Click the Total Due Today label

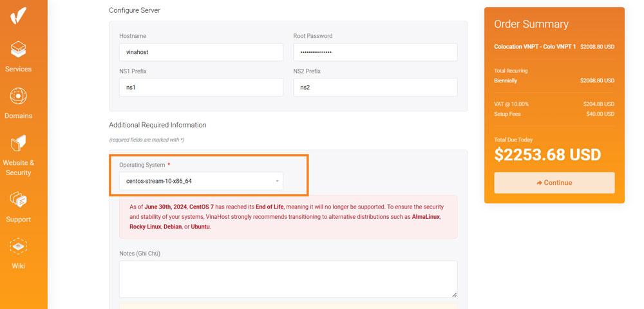[x=513, y=140]
